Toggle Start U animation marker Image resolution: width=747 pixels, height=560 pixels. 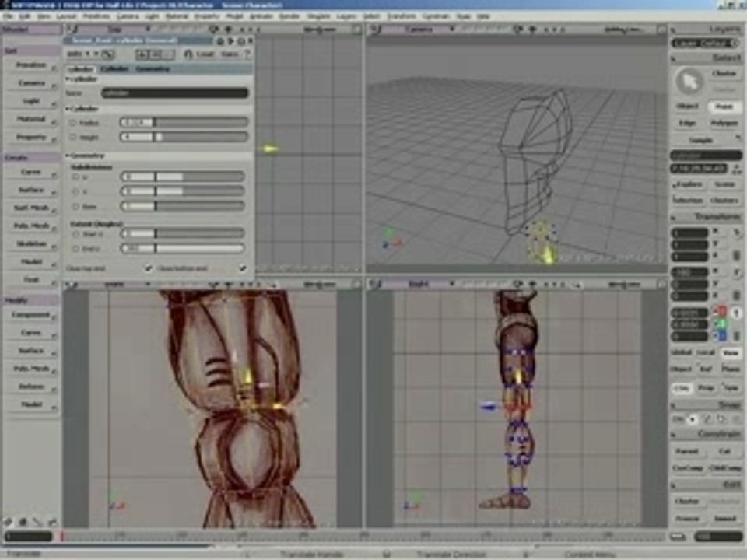click(75, 234)
